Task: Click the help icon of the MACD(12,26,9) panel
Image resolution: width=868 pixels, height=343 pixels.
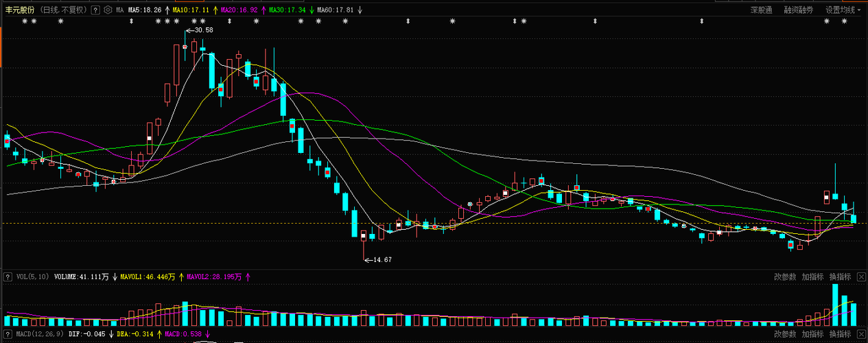Action: pos(8,334)
